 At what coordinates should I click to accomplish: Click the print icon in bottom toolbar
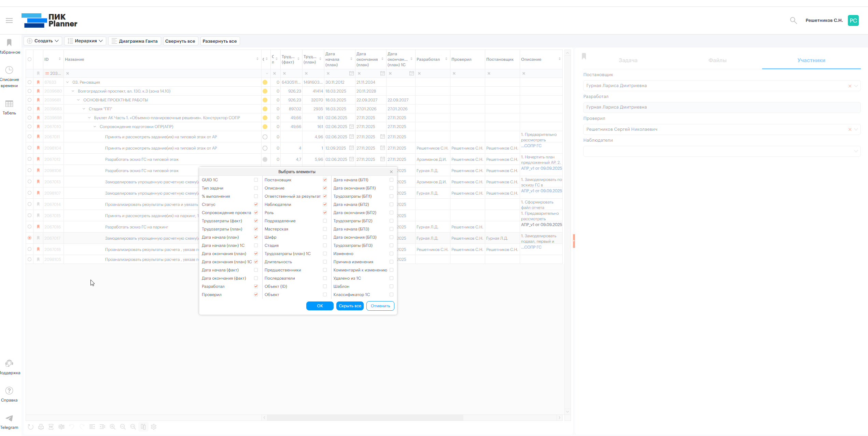point(41,427)
